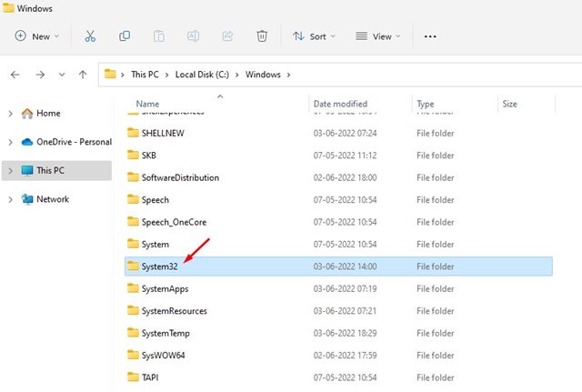Expand the OneDrive - Personal tree node
Screen dimensions: 582x392
coord(10,142)
